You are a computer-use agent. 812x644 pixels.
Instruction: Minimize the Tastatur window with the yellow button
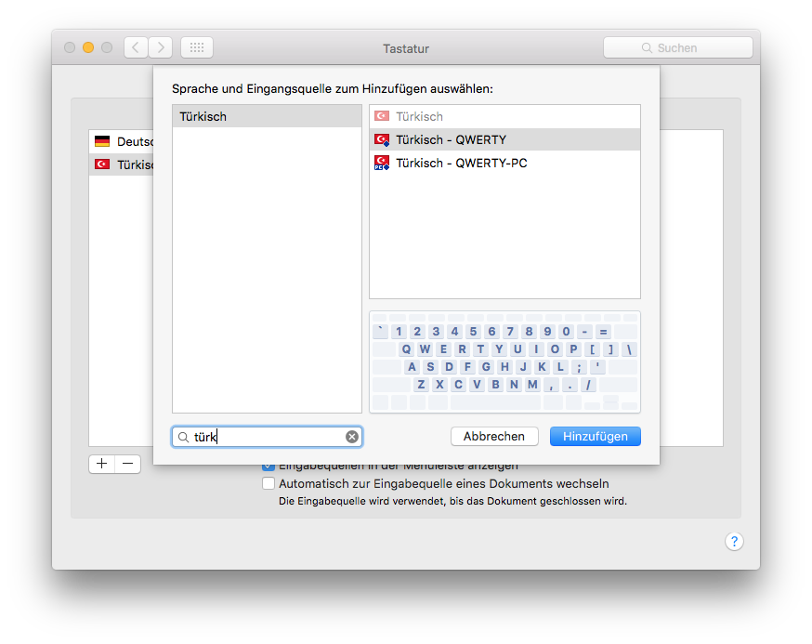(x=88, y=47)
